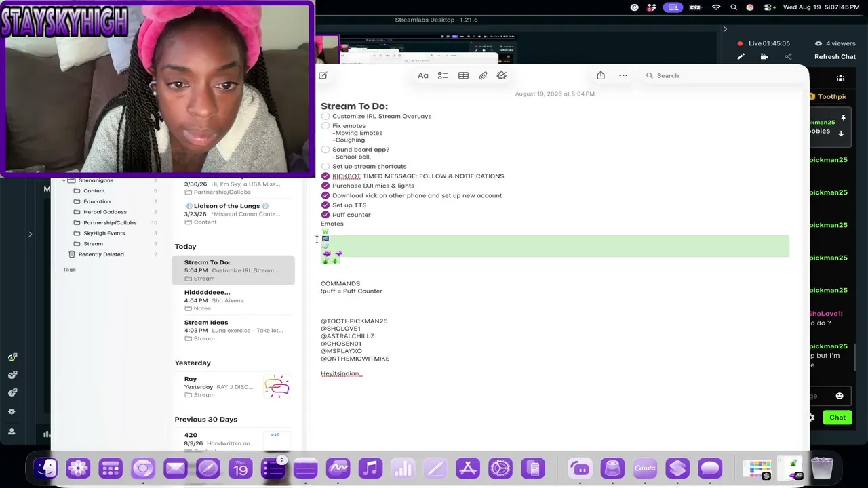Insert a checklist using toolbar icon
Screen dimensions: 868x488
point(443,75)
